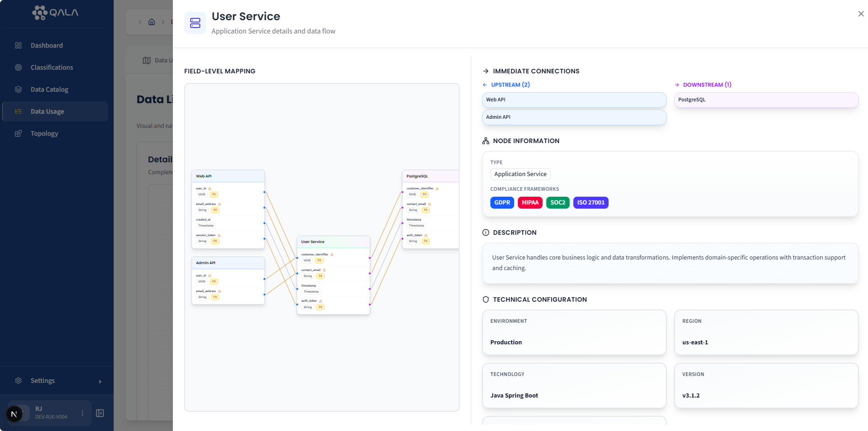The image size is (868, 431).
Task: Select the Dashboard icon in the sidebar
Action: coord(18,45)
